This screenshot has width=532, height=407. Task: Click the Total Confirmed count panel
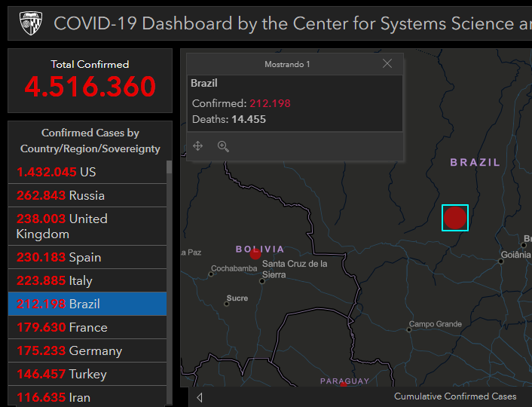90,81
